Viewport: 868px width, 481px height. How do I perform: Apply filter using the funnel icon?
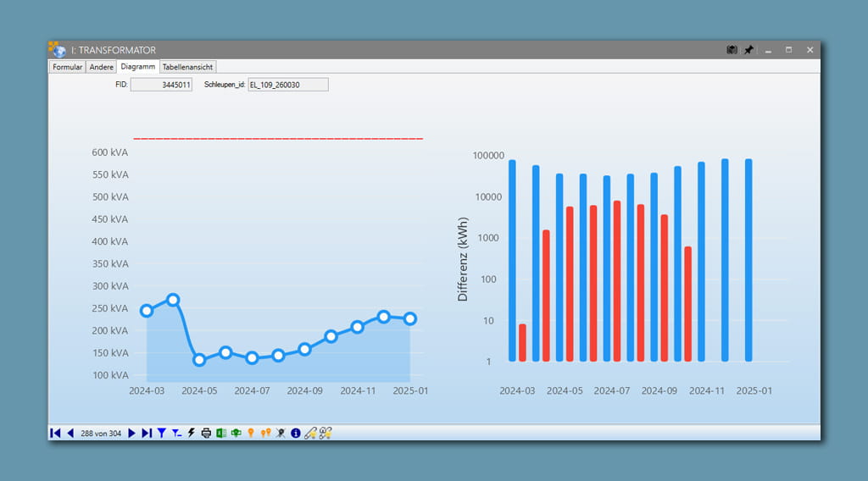(x=161, y=433)
